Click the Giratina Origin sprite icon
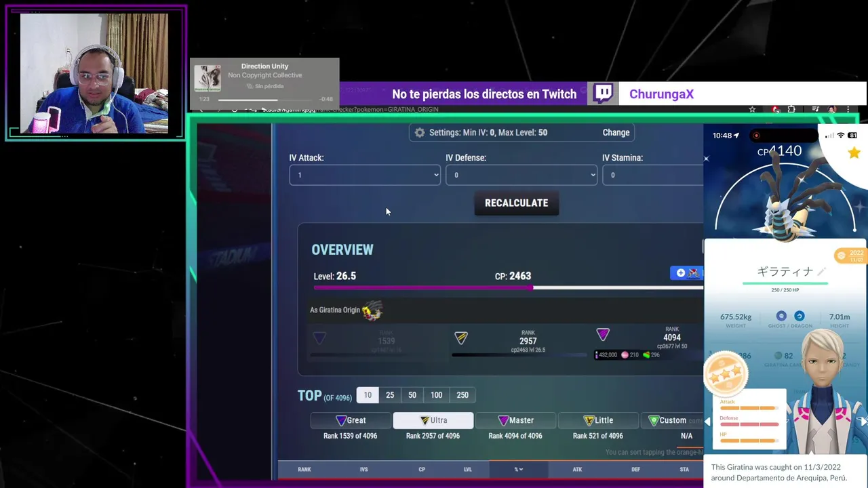The width and height of the screenshot is (868, 488). [x=372, y=310]
